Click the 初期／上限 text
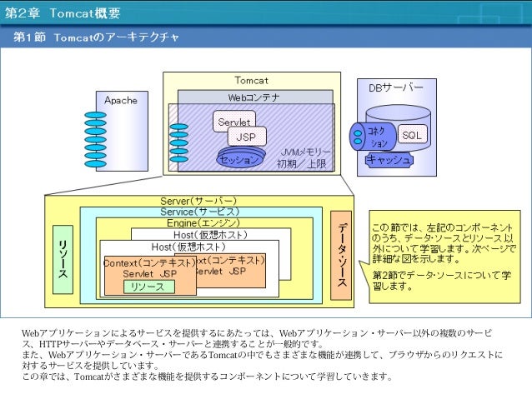The width and height of the screenshot is (532, 399). click(302, 164)
